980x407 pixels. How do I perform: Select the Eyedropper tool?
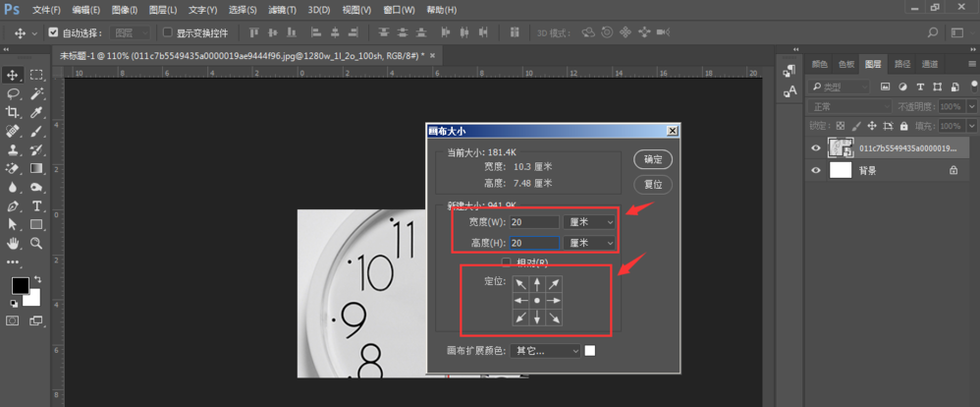tap(36, 113)
